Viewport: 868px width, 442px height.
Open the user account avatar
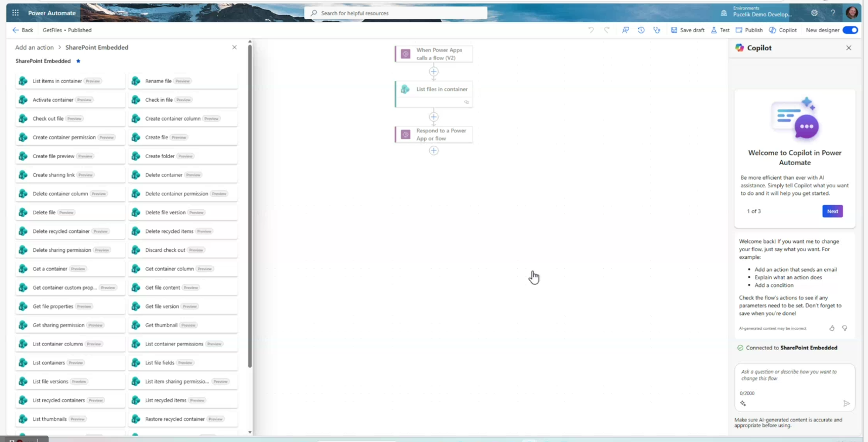[852, 13]
